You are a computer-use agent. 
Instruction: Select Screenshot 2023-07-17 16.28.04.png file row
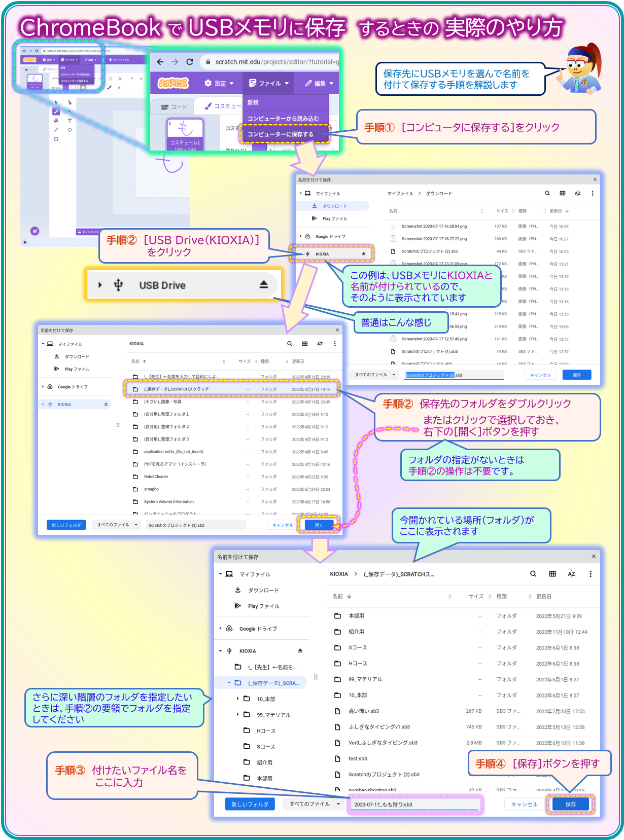tap(492, 226)
